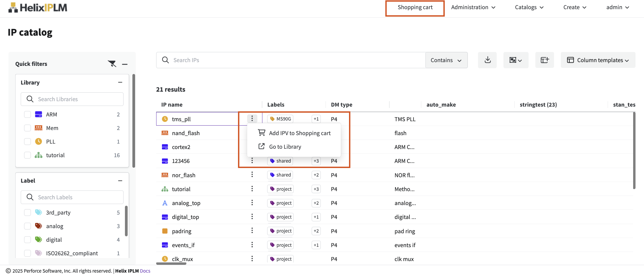This screenshot has height=276, width=644.
Task: Click the add column icon button
Action: (545, 60)
